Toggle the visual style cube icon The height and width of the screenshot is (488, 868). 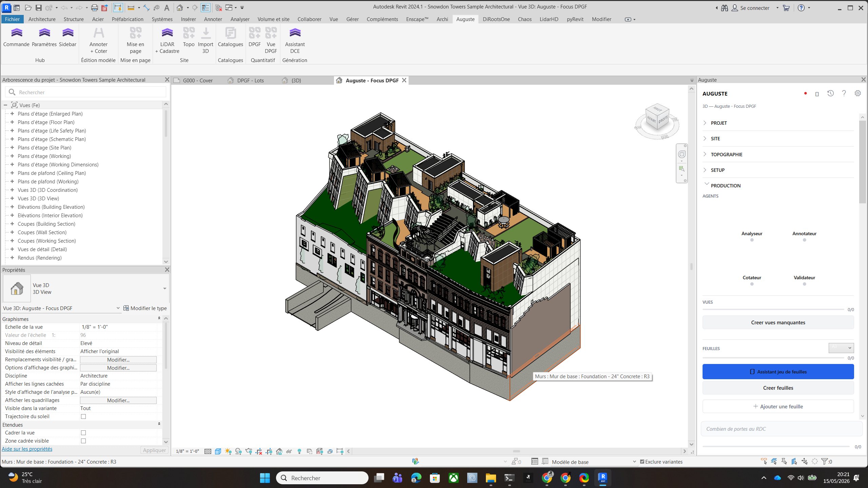click(x=218, y=451)
